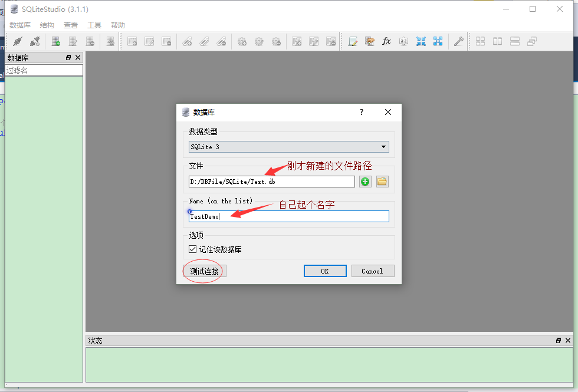Open the SQL editor icon

tap(353, 41)
